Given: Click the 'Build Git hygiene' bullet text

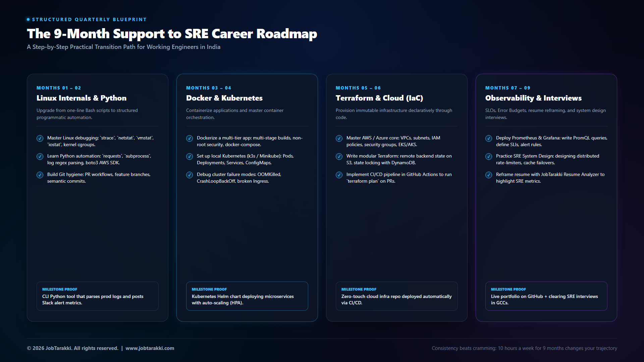Looking at the screenshot, I should click(x=99, y=178).
